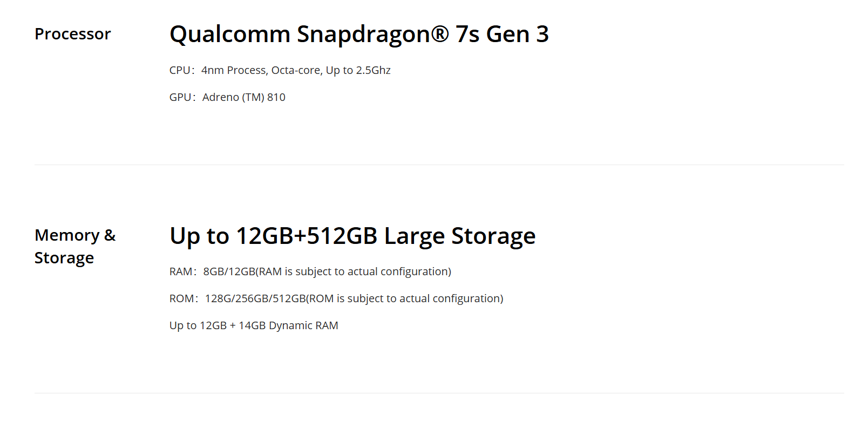Click the GPU label

[x=180, y=97]
